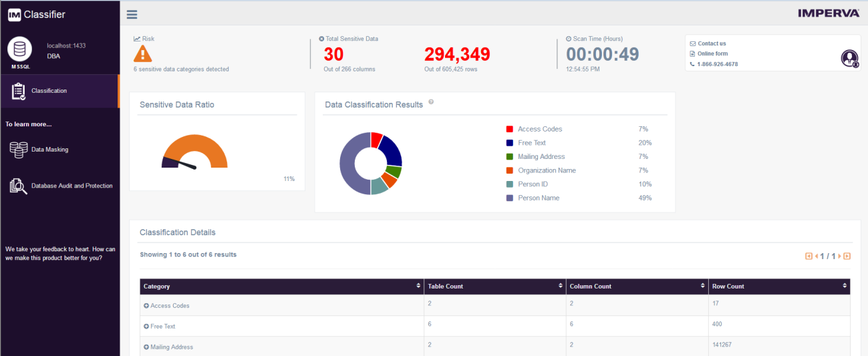Click the Contact us envelope icon
Image resolution: width=868 pixels, height=356 pixels.
click(692, 43)
